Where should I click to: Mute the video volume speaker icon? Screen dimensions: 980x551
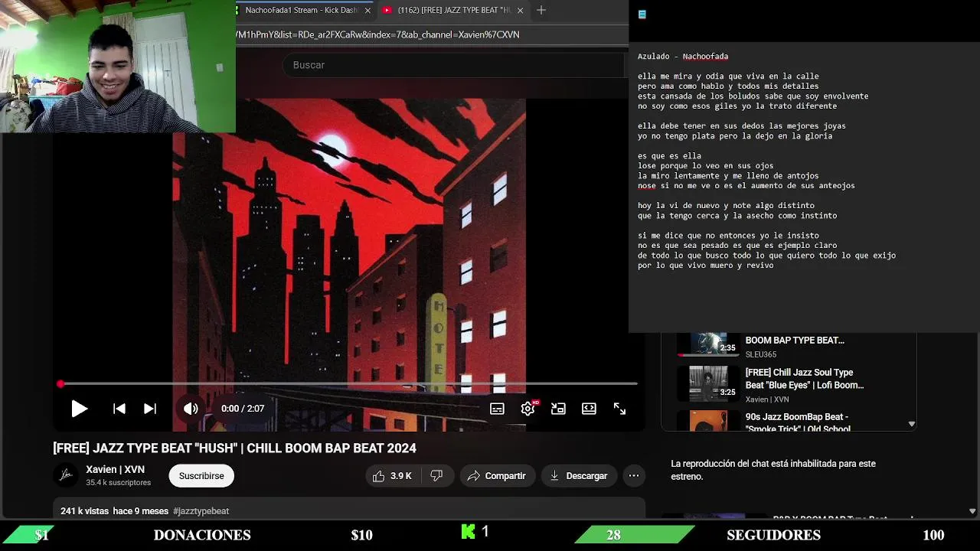[x=191, y=409]
